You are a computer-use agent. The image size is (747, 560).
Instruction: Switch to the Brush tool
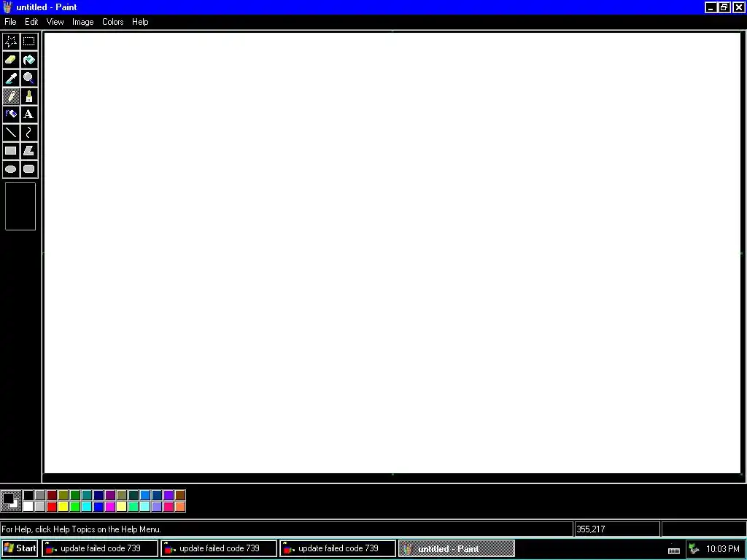pyautogui.click(x=29, y=96)
